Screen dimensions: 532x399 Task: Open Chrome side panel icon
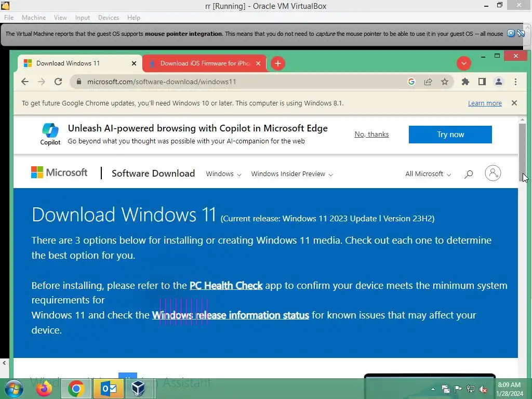click(482, 82)
